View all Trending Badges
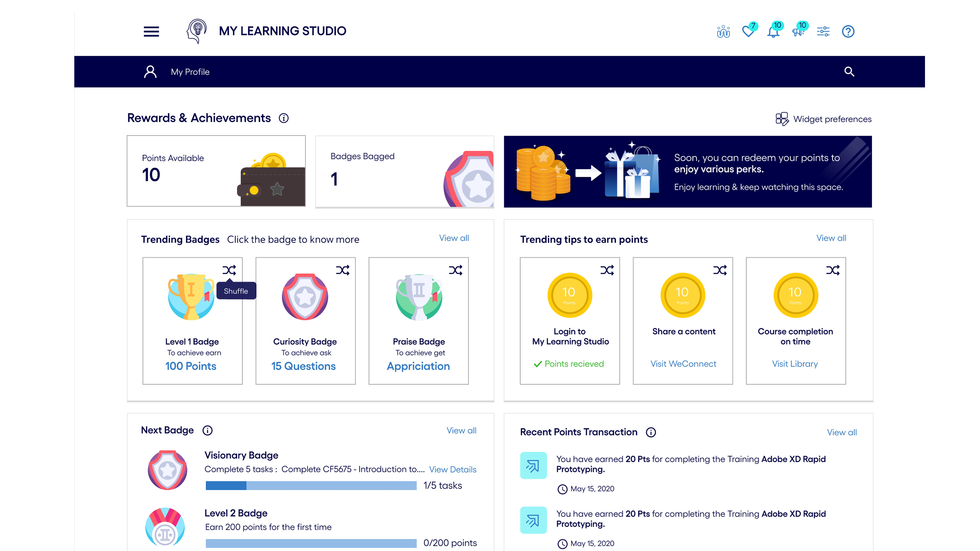This screenshot has width=980, height=551. click(454, 238)
